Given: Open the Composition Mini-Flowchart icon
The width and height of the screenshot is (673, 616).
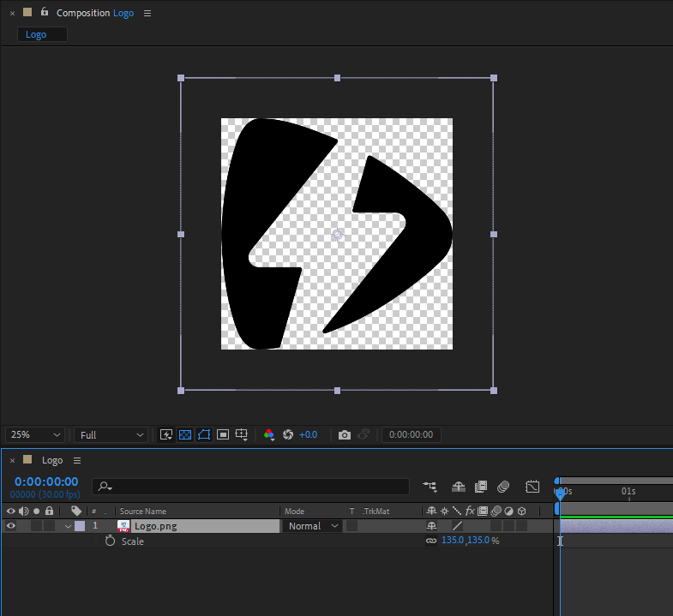Looking at the screenshot, I should (x=430, y=487).
